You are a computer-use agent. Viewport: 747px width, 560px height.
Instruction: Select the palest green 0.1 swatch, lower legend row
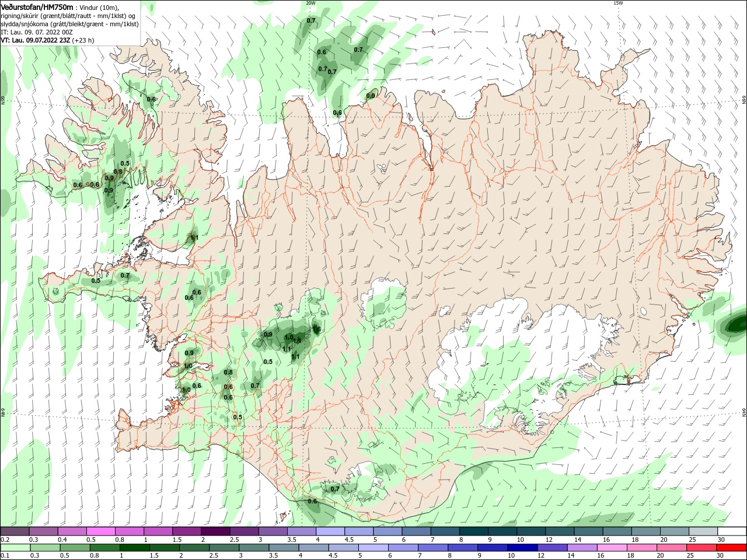16,548
